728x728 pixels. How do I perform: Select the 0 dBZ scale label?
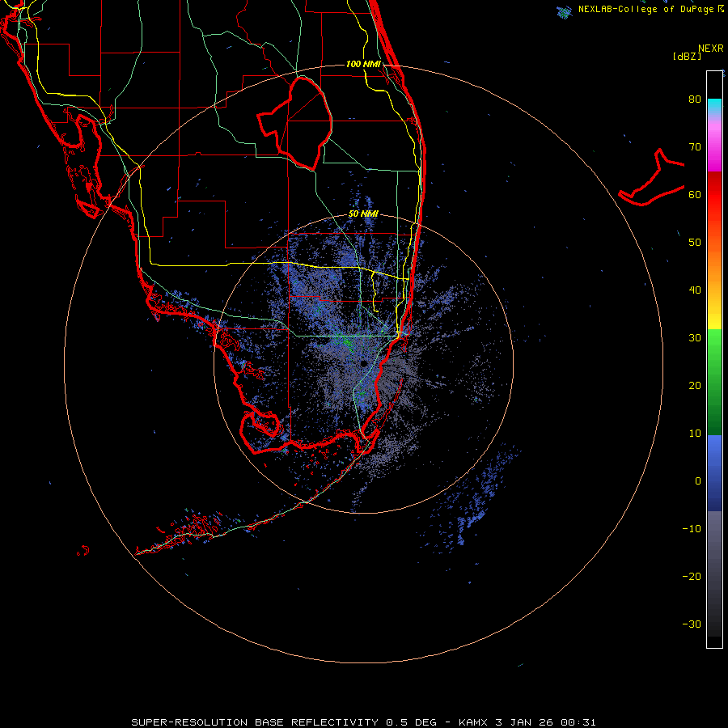pos(698,481)
